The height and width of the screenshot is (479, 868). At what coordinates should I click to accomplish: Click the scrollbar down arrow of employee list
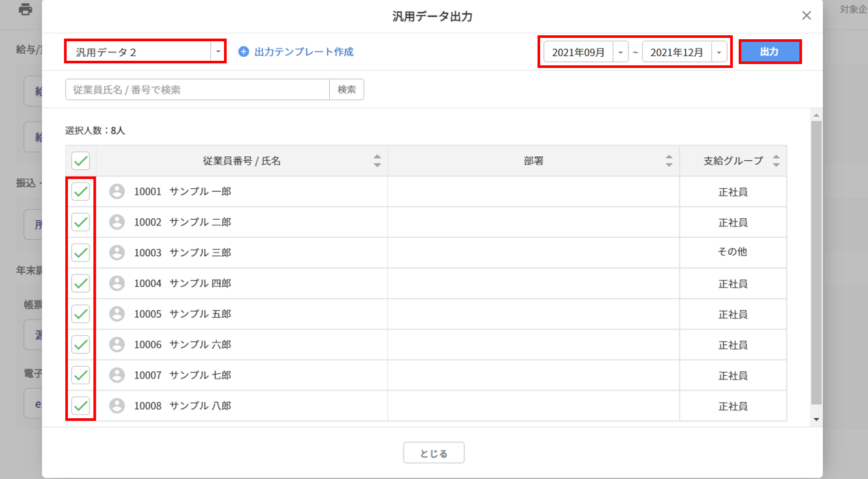(816, 419)
